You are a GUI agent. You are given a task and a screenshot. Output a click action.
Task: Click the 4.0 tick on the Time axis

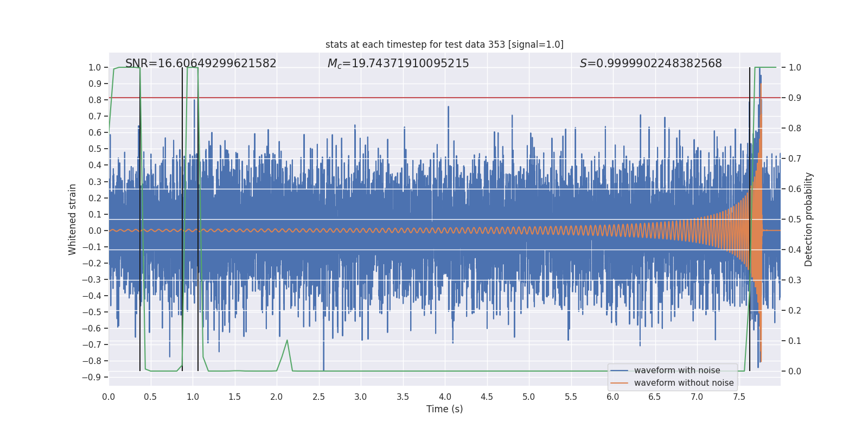[445, 397]
